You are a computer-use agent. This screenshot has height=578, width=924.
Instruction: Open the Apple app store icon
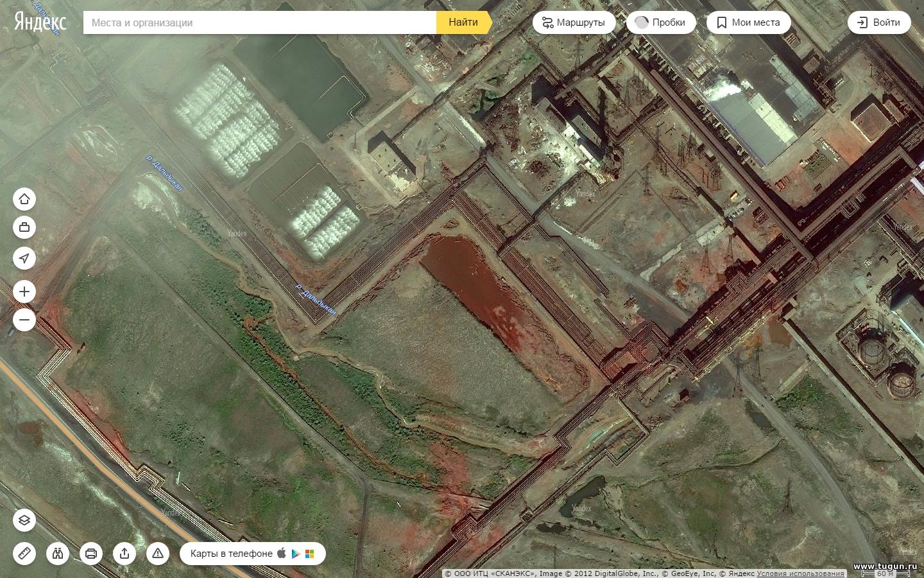click(x=281, y=553)
